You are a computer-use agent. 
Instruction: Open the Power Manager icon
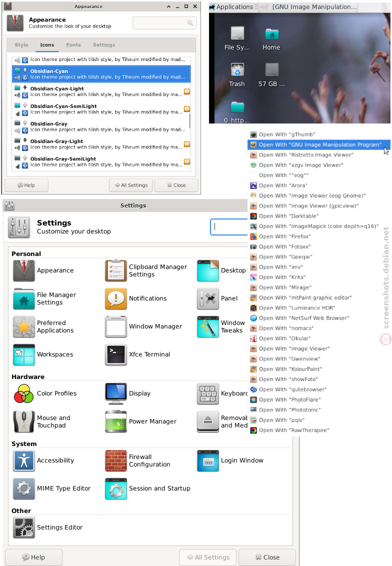[116, 421]
